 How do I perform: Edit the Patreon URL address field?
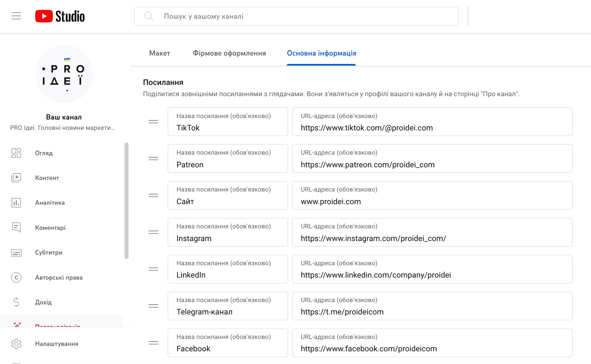[x=432, y=159]
